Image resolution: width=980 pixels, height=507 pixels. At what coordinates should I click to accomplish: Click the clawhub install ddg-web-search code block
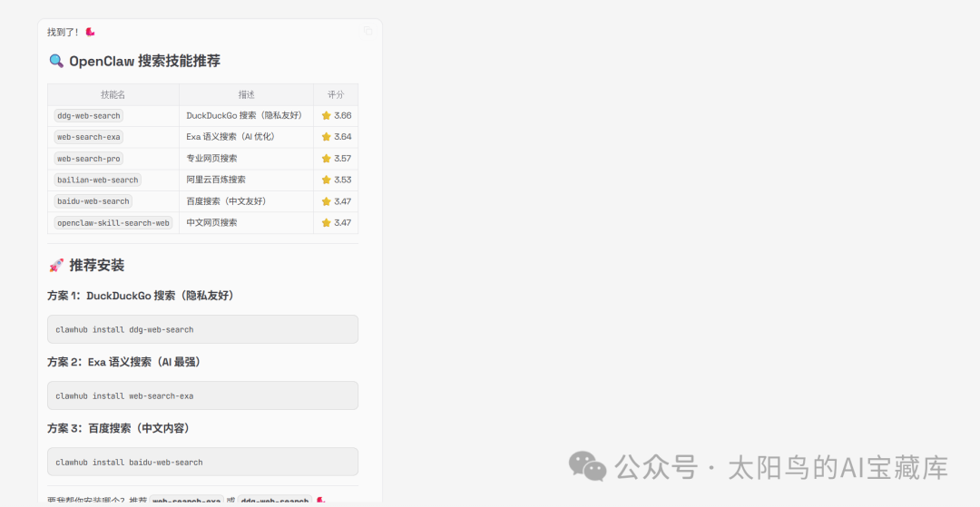202,329
